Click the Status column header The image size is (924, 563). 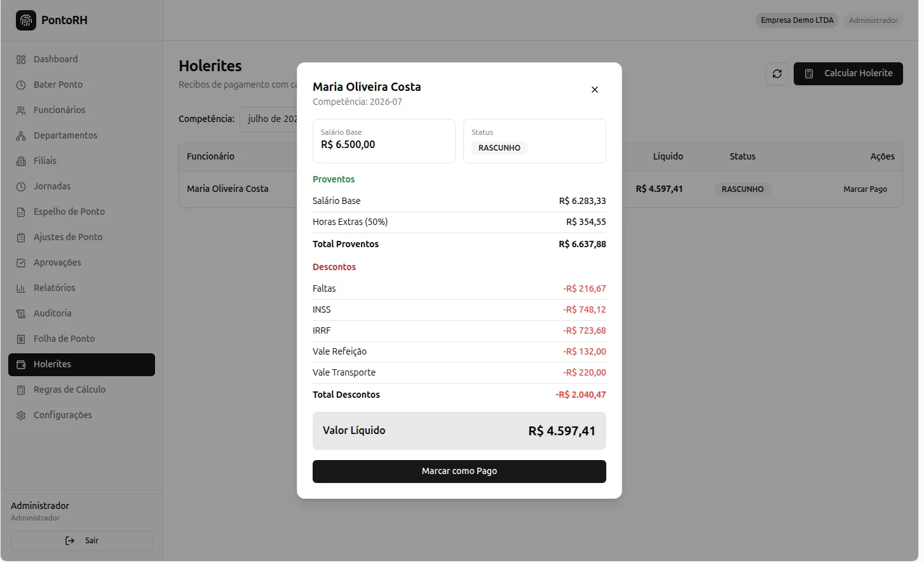tap(742, 156)
